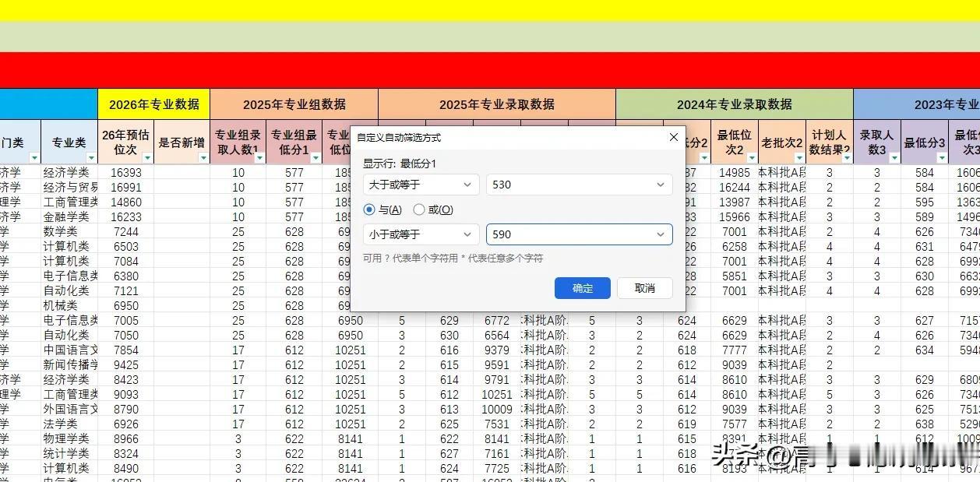Select cell with estimated rank 9425
This screenshot has height=482, width=980.
pyautogui.click(x=126, y=365)
